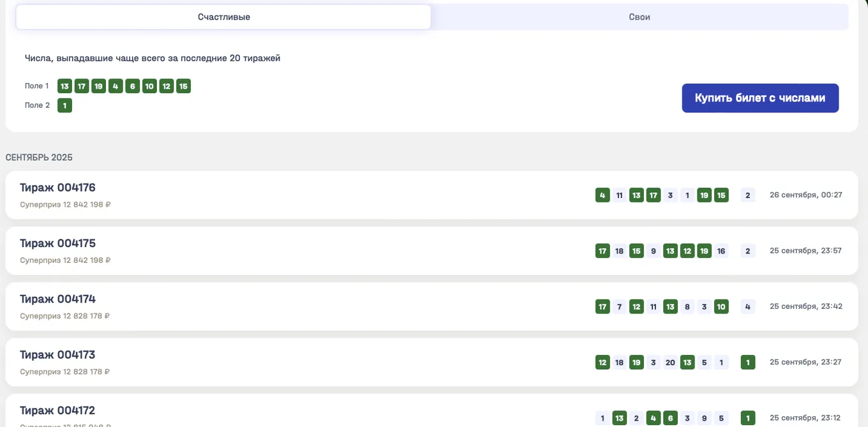Click number 5 in Тираж 004173 results
Screen dimensions: 868x427
click(x=704, y=363)
